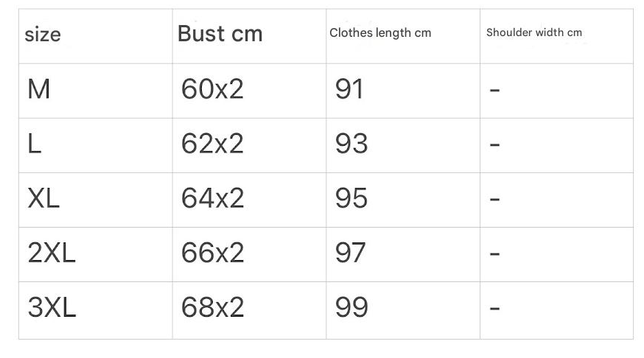Select clothes length value 93
644x358 pixels.
[351, 144]
